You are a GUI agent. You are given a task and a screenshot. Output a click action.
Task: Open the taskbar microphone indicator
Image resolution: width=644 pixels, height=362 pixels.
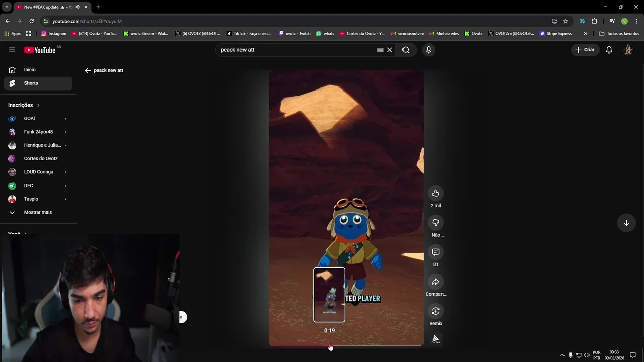(570, 355)
